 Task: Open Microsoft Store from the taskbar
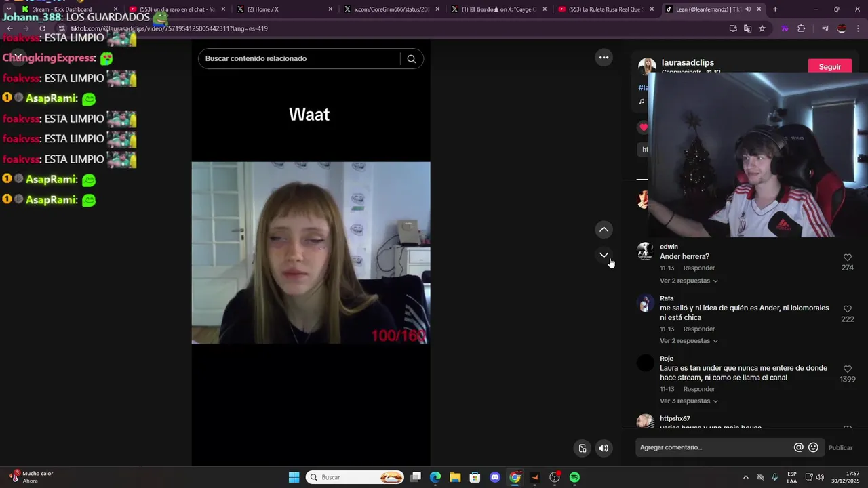475,477
